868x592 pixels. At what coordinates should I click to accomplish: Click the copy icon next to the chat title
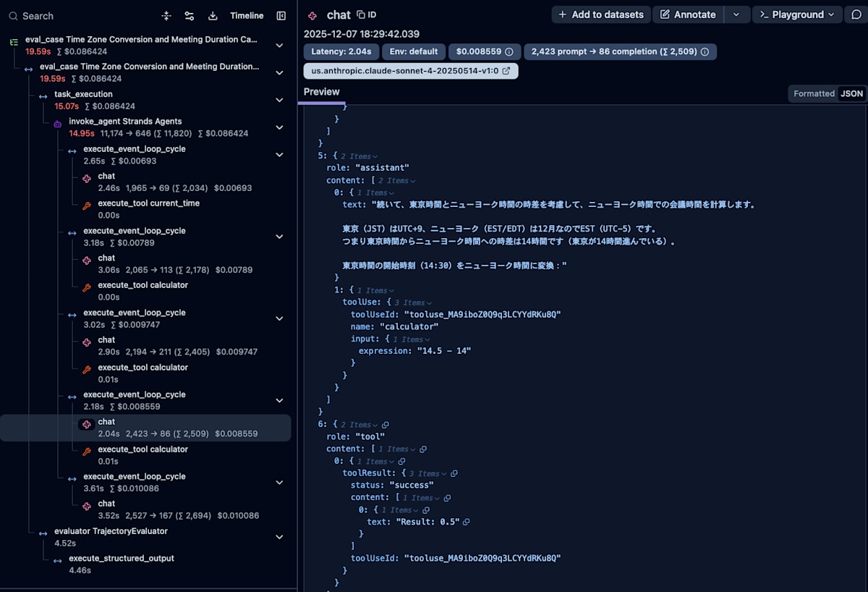pyautogui.click(x=360, y=14)
